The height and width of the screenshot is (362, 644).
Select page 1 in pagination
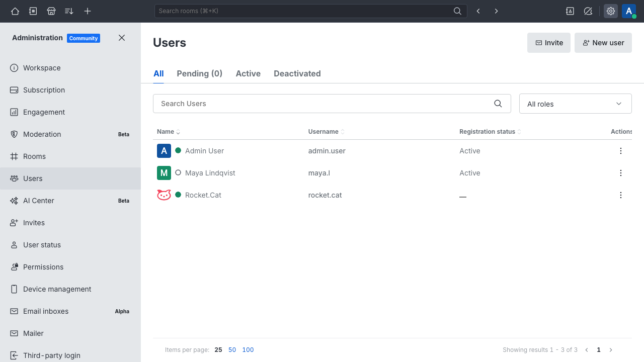pos(599,350)
